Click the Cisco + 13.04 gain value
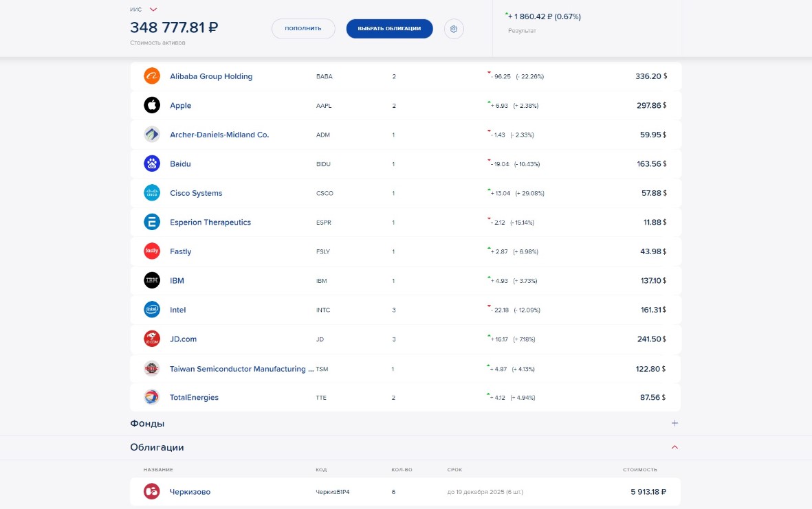 pyautogui.click(x=501, y=194)
